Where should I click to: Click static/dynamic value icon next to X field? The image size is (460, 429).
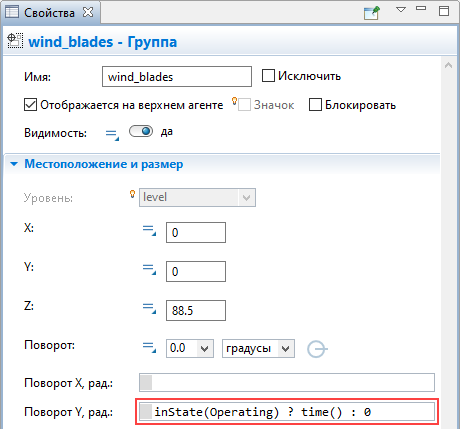(x=149, y=230)
